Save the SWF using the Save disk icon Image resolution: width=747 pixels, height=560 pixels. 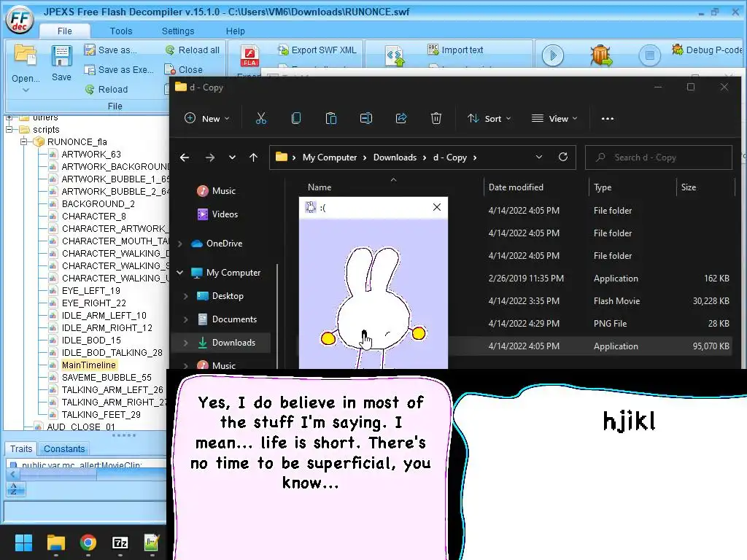pos(61,56)
